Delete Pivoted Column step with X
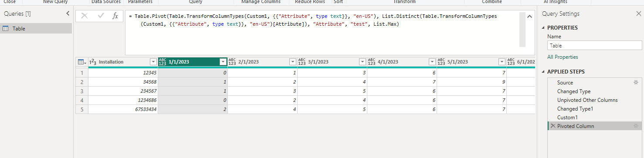 click(x=552, y=126)
